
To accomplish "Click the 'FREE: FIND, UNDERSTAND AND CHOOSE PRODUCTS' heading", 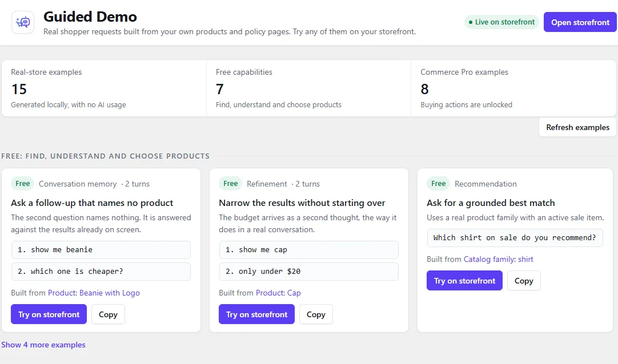I will coord(105,156).
